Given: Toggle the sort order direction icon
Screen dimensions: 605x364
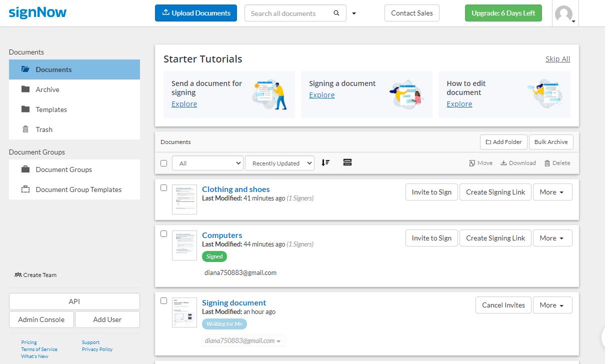Looking at the screenshot, I should click(x=325, y=162).
